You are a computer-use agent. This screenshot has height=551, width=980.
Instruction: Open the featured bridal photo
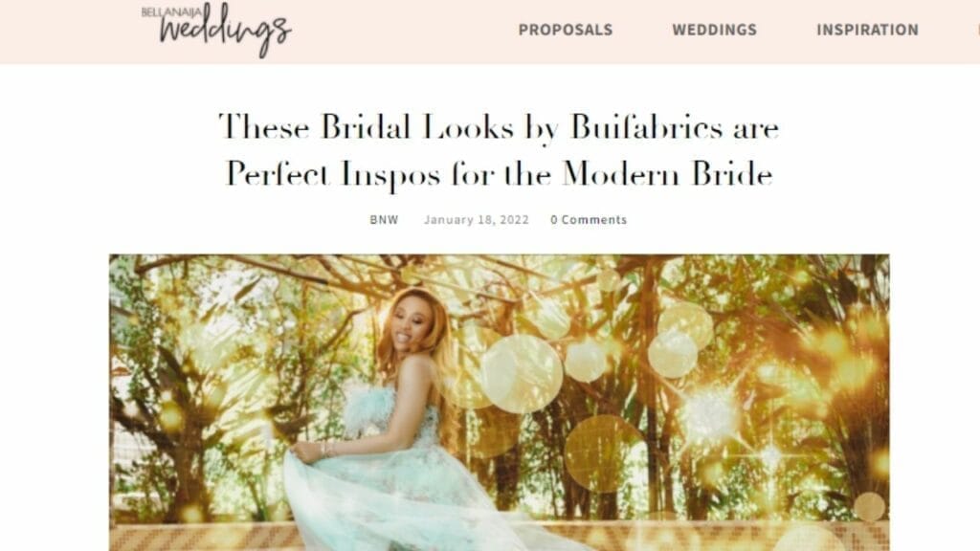(x=500, y=403)
